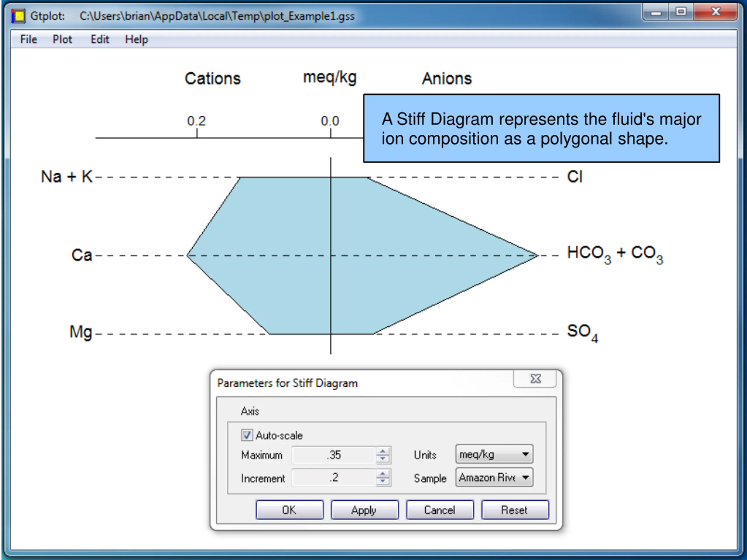Click the Gtplot app icon in title bar
Image resolution: width=747 pixels, height=560 pixels.
18,16
